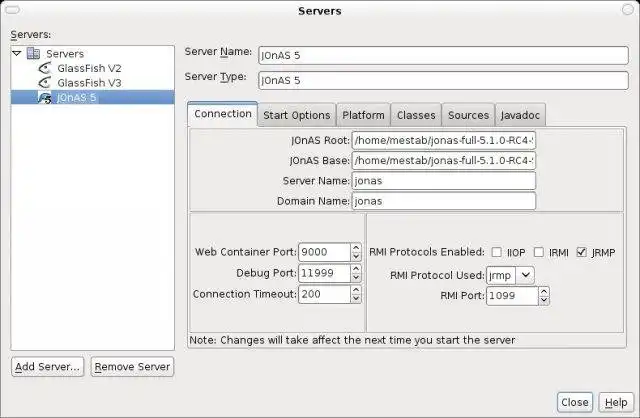This screenshot has height=418, width=640.
Task: Select JOnAS 5 in server list
Action: [x=93, y=98]
